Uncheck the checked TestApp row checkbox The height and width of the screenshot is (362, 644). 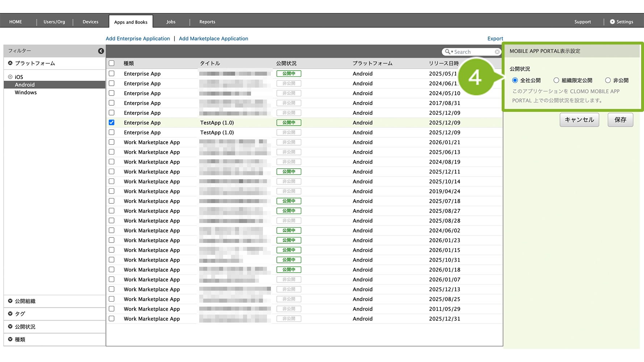112,123
